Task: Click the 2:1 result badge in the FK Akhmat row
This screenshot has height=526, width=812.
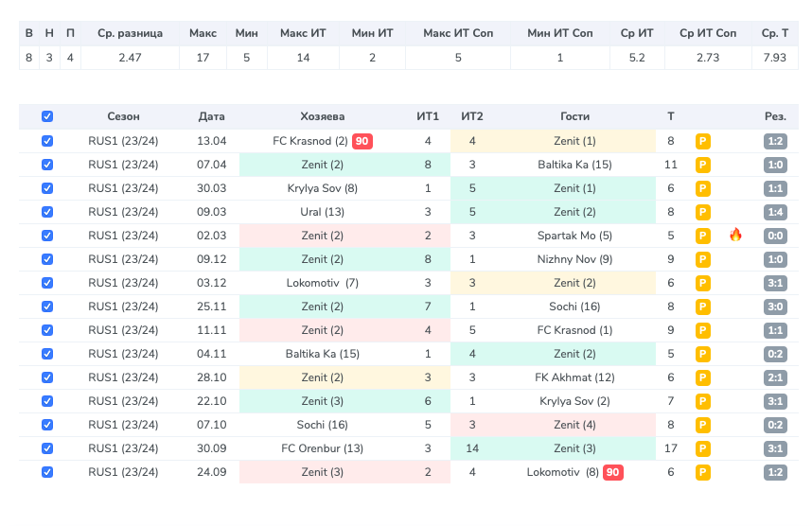Action: (775, 377)
